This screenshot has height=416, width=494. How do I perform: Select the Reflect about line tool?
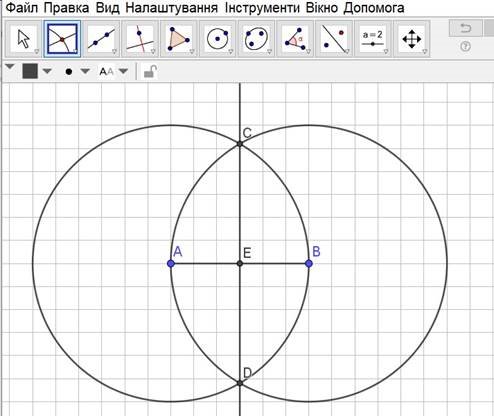pyautogui.click(x=334, y=39)
